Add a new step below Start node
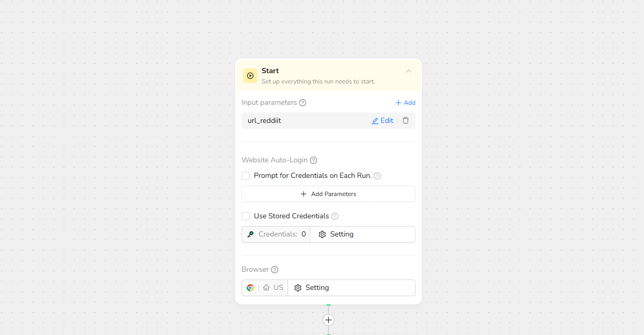The height and width of the screenshot is (335, 644). [x=328, y=320]
